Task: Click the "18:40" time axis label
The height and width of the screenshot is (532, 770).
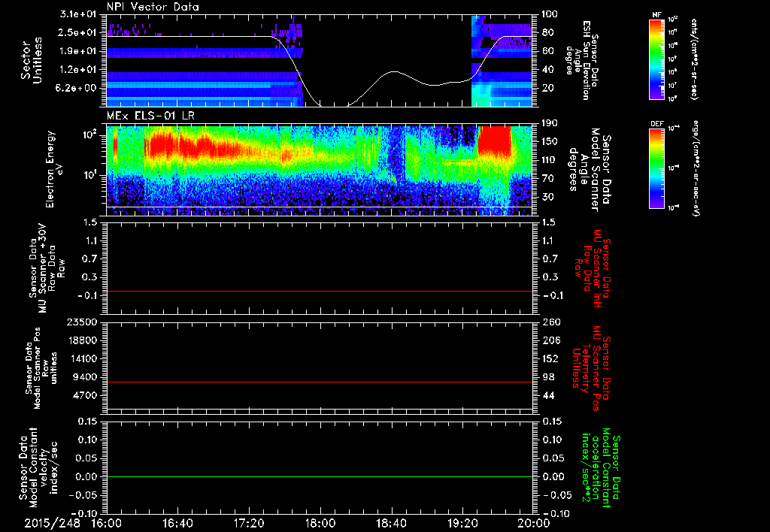Action: click(x=391, y=523)
